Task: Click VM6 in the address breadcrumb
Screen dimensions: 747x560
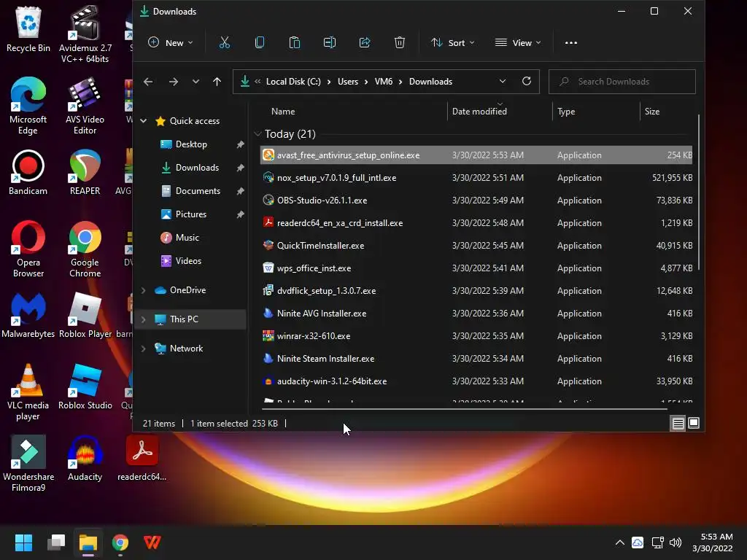Action: pyautogui.click(x=384, y=82)
